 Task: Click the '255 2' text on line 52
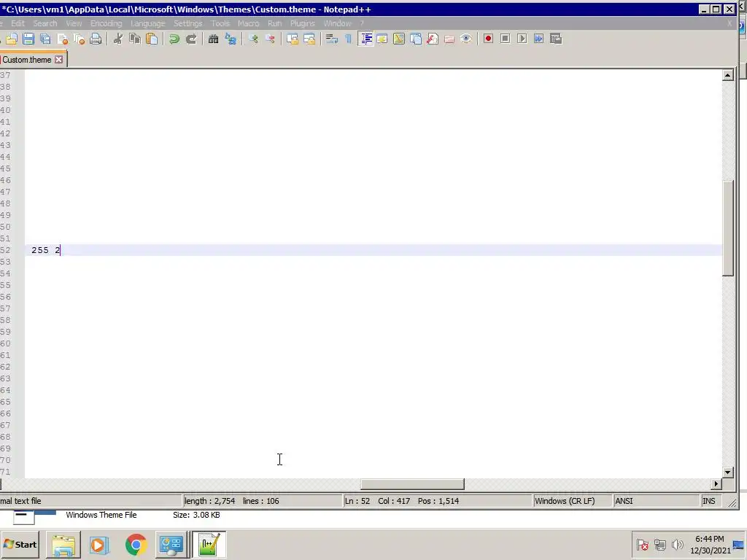[46, 250]
